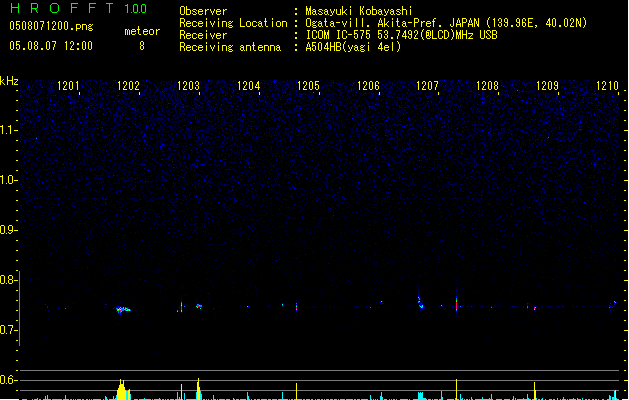This screenshot has height=400, width=629.
Task: Click the 0.9 kHz frequency label
Action: pos(8,230)
